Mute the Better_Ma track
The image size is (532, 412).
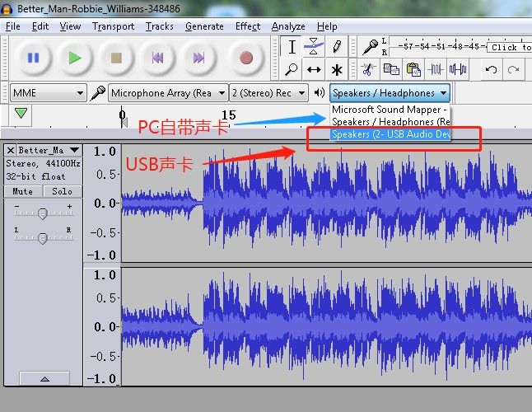[x=23, y=191]
